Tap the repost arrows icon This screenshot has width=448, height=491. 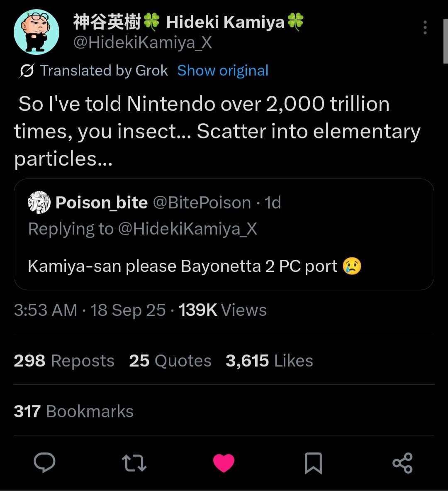[134, 463]
